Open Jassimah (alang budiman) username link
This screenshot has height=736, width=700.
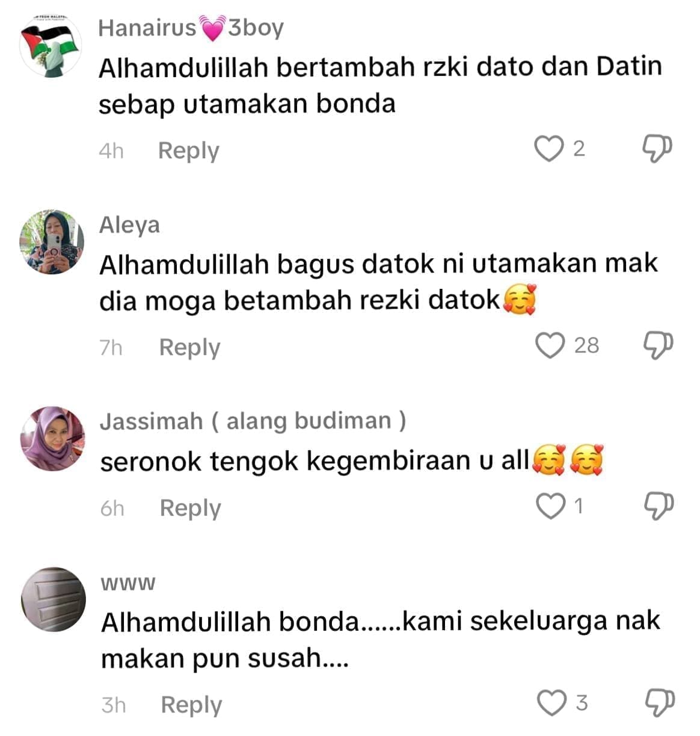pyautogui.click(x=253, y=421)
